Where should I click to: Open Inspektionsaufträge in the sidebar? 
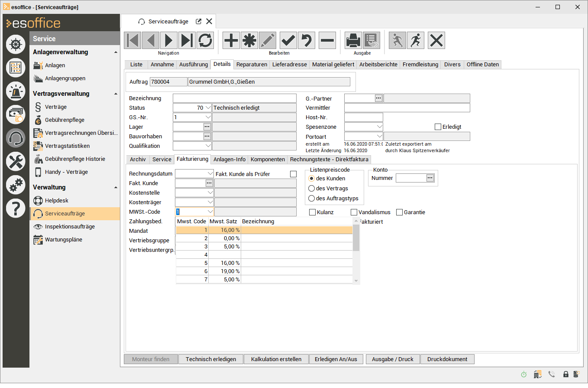coord(70,226)
